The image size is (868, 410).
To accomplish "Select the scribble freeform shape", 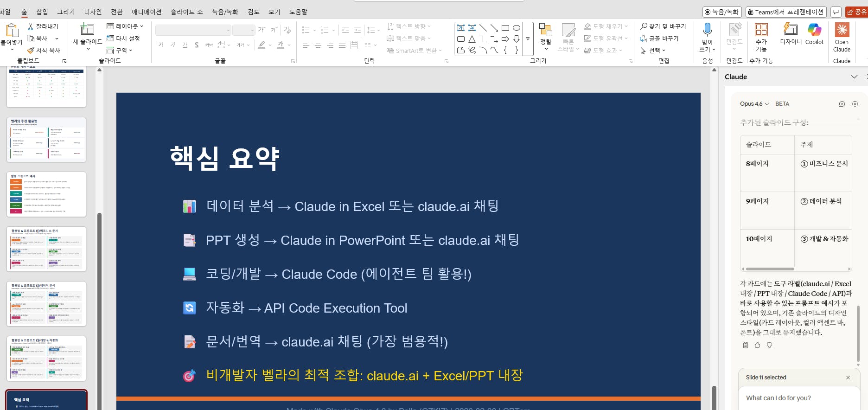I will click(x=472, y=50).
